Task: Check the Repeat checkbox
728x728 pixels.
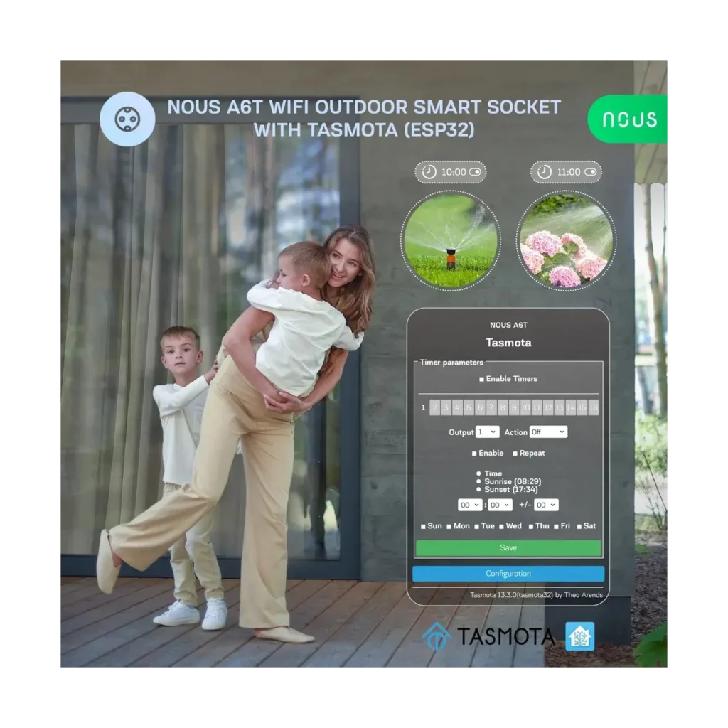Action: pyautogui.click(x=515, y=454)
